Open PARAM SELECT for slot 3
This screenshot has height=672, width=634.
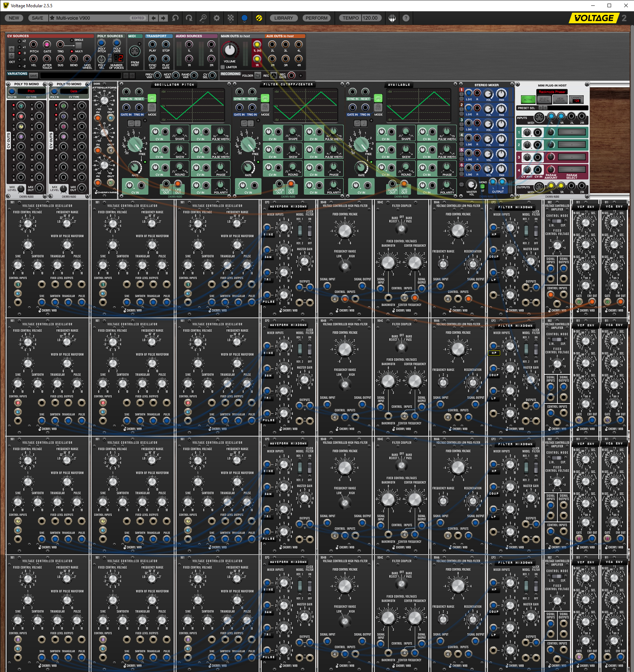572,157
